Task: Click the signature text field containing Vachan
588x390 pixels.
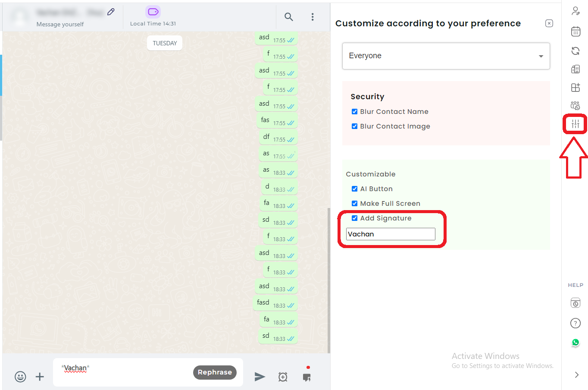Action: (x=391, y=234)
